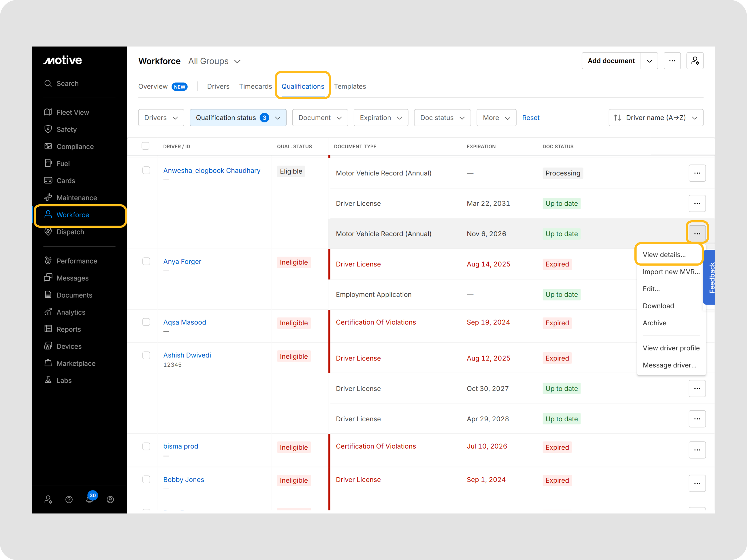Open Documents icon in sidebar
Viewport: 747px width, 560px height.
[48, 295]
